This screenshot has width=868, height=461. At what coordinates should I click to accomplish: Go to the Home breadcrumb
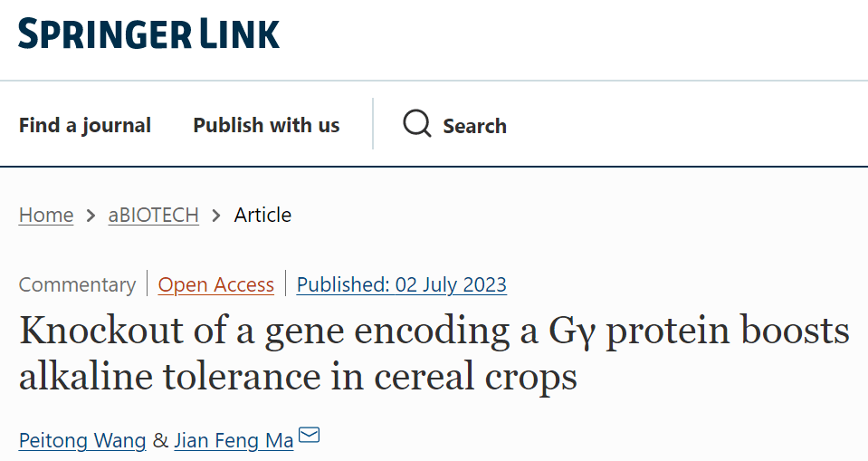coord(46,215)
